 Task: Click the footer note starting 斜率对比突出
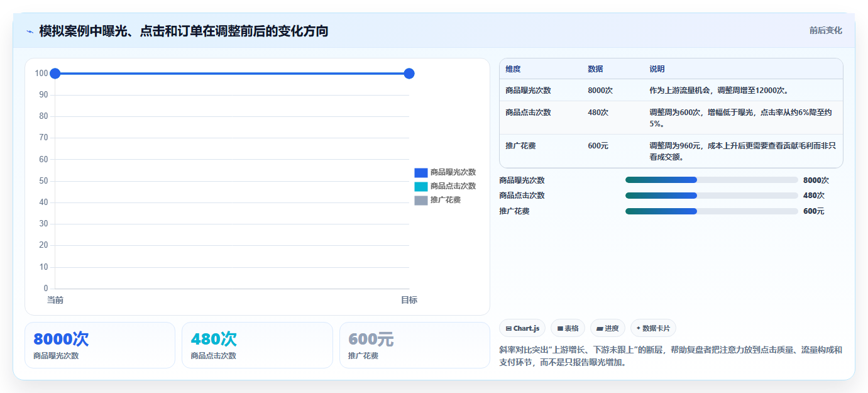tap(671, 356)
